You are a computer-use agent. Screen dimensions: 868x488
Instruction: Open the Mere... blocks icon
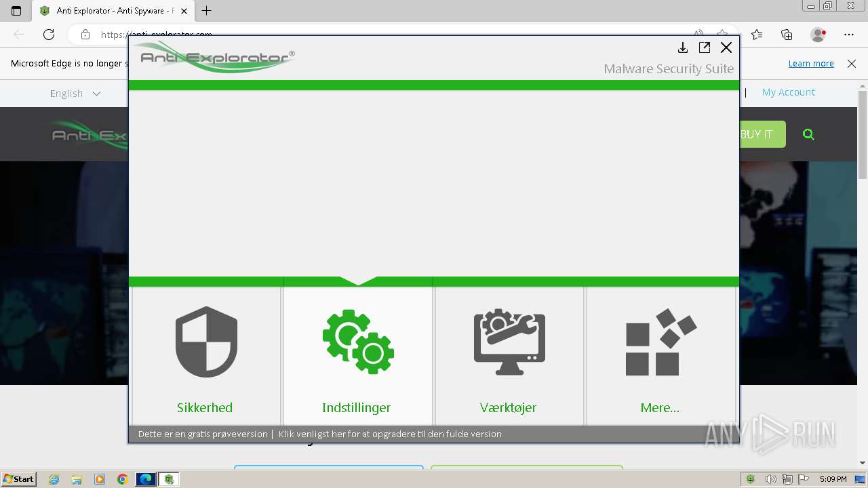tap(660, 342)
